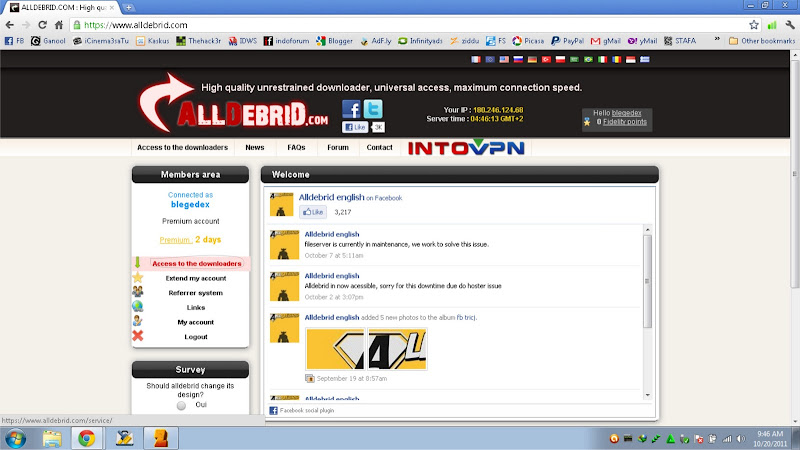Click the INTOVPN banner
Screen dimensions: 800x450
[466, 147]
